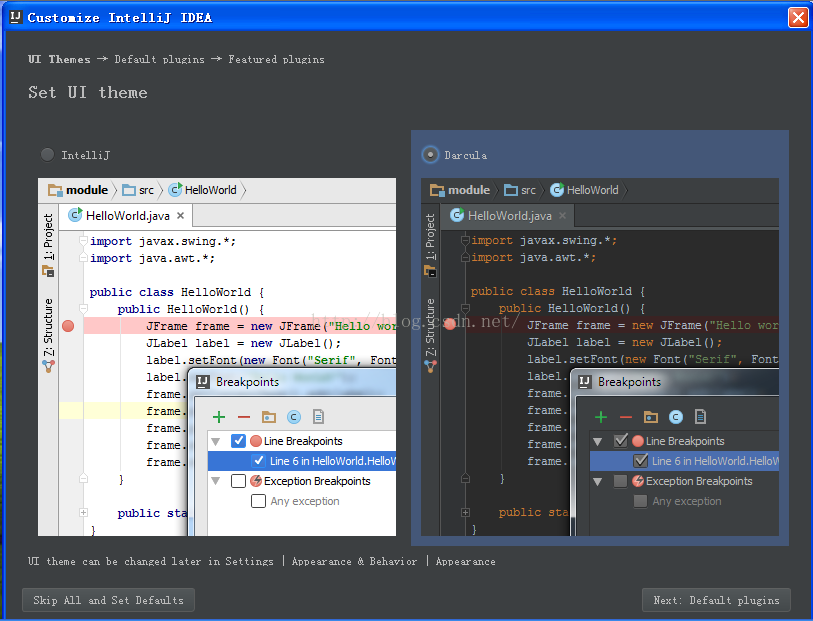Click Breakpoints dialog IJ icon in light preview
This screenshot has width=813, height=621.
coord(203,382)
